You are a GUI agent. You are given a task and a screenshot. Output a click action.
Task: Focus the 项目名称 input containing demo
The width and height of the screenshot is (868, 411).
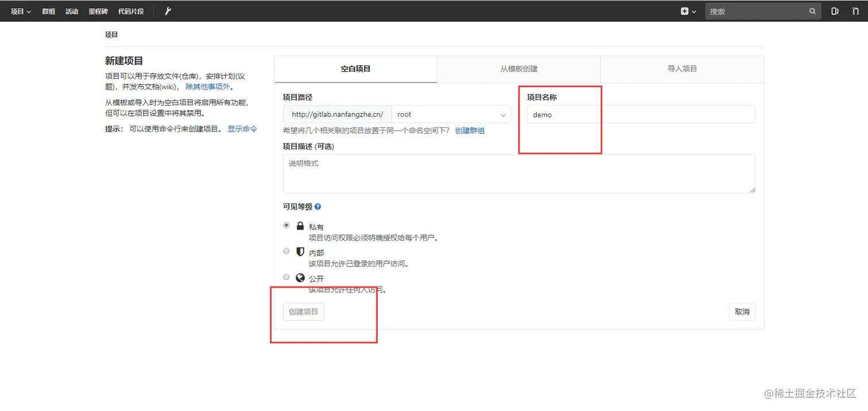click(641, 114)
